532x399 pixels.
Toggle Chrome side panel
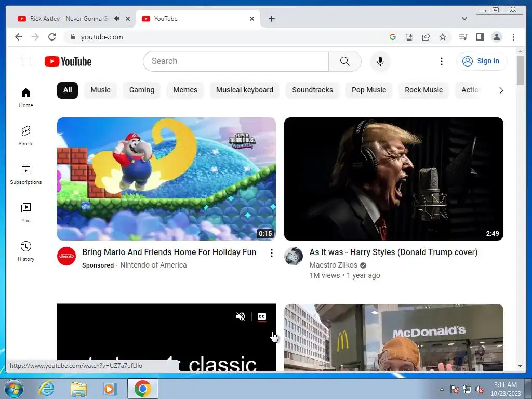(x=480, y=37)
